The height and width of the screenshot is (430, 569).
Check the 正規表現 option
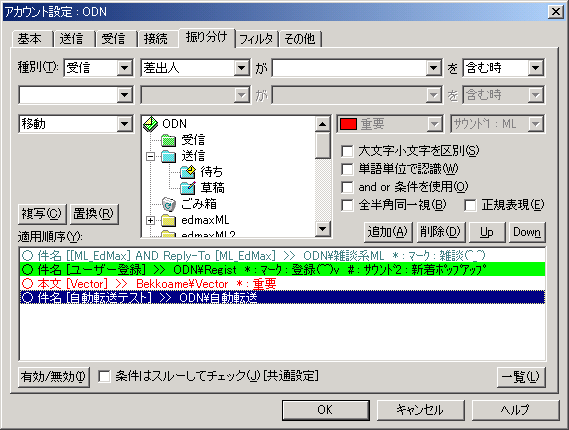470,205
